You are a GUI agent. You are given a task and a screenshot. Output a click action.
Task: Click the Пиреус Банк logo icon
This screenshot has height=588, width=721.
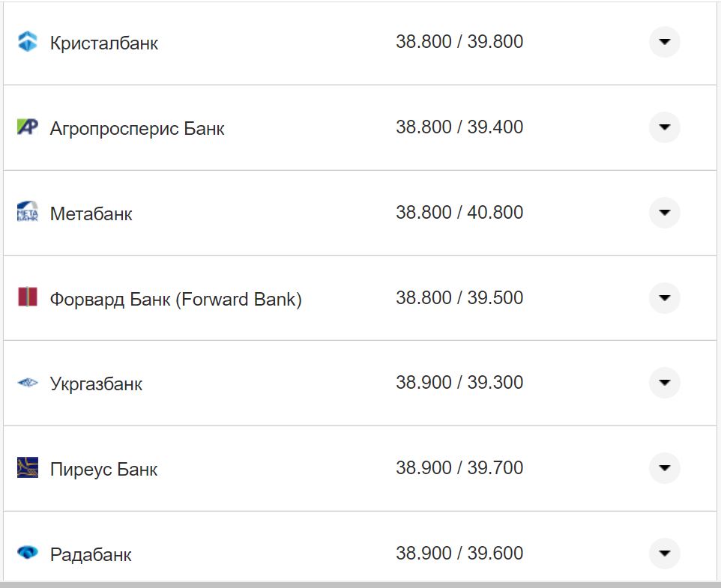coord(27,468)
